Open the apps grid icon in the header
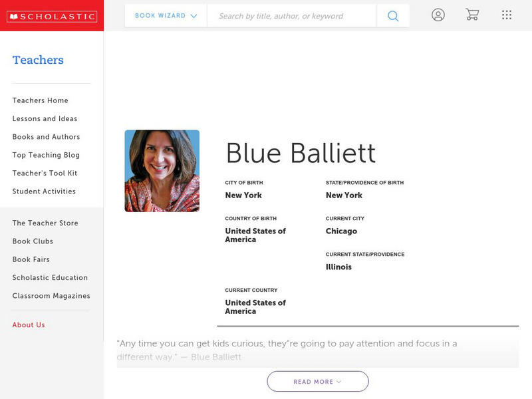This screenshot has width=532, height=399. (x=506, y=15)
